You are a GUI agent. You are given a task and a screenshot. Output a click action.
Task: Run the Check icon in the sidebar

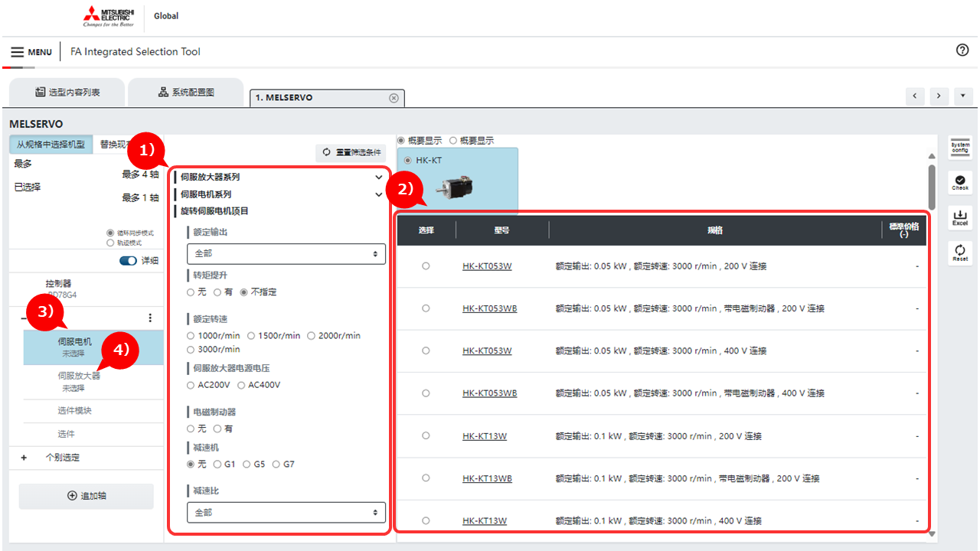click(x=960, y=182)
